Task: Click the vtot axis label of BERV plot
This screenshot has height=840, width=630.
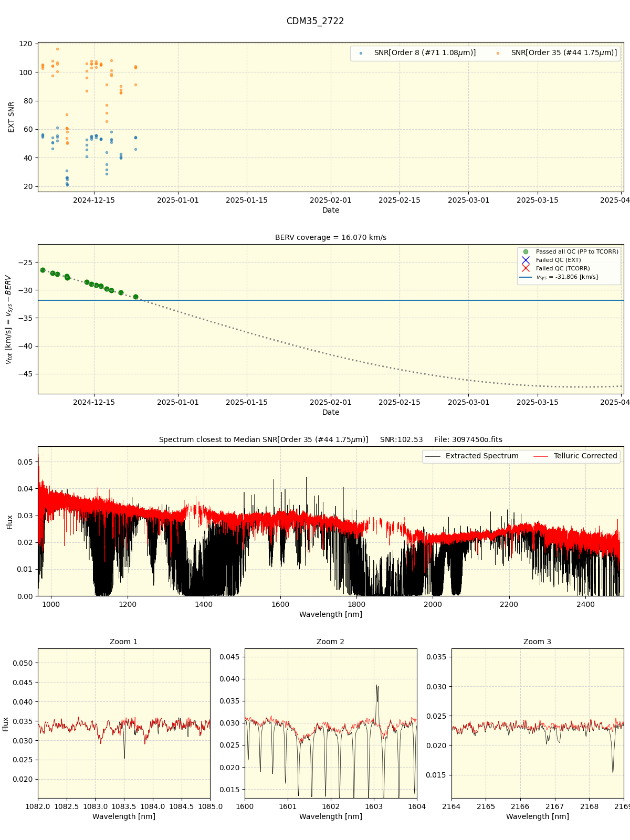Action: click(8, 319)
